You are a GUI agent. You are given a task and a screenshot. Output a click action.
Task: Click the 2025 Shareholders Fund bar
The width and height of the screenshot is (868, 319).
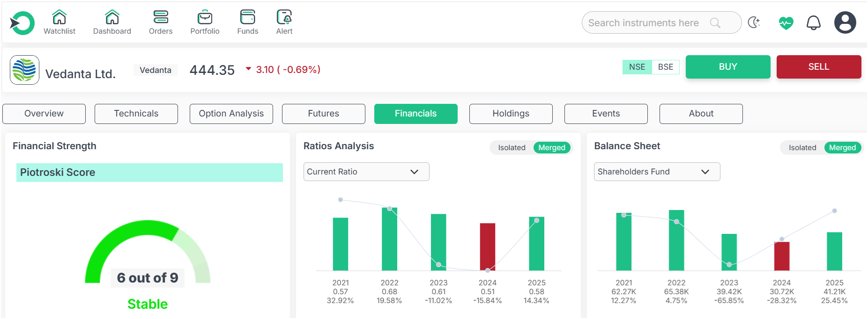tap(835, 252)
